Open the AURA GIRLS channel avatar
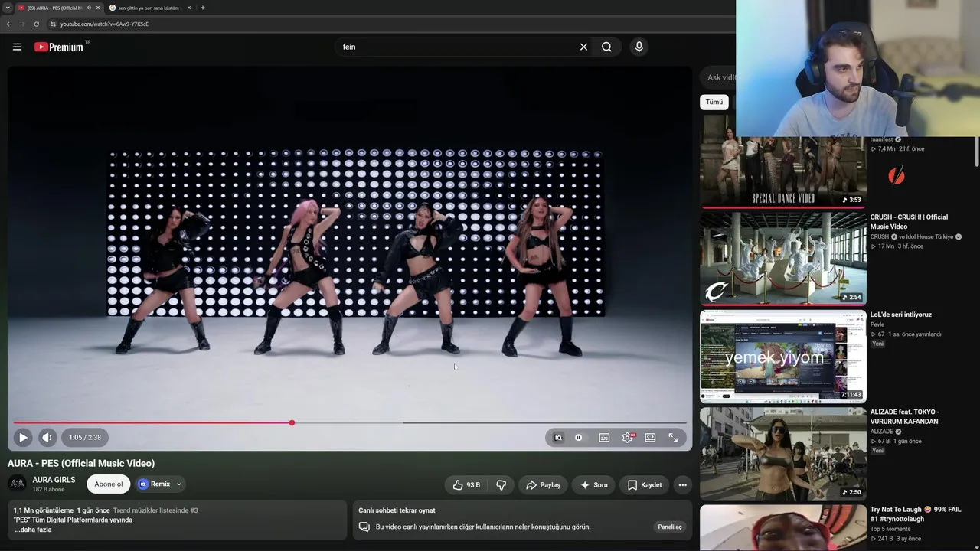This screenshot has width=980, height=551. 17,484
